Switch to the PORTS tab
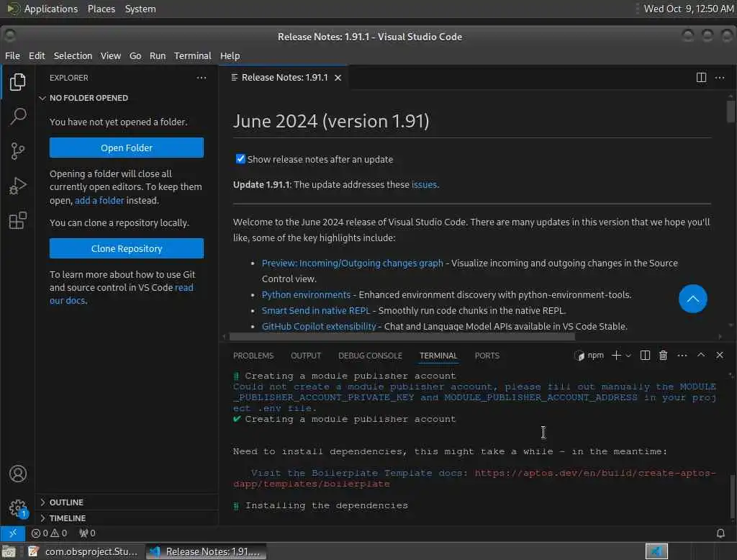737x560 pixels. (487, 356)
